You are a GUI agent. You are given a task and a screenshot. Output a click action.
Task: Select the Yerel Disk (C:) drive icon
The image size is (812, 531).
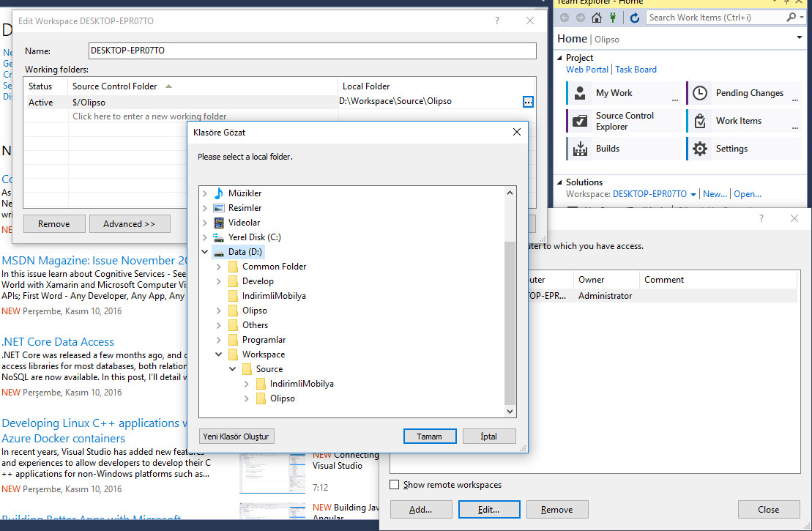pyautogui.click(x=219, y=237)
